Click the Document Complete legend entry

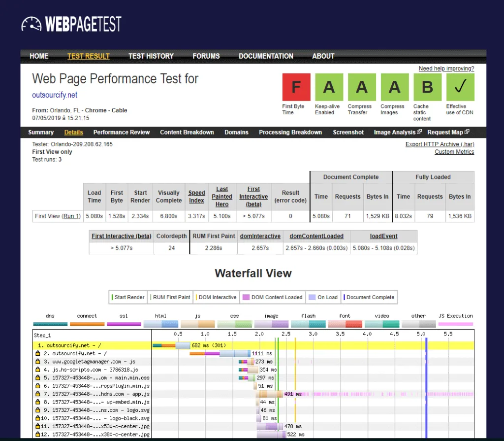pyautogui.click(x=369, y=297)
